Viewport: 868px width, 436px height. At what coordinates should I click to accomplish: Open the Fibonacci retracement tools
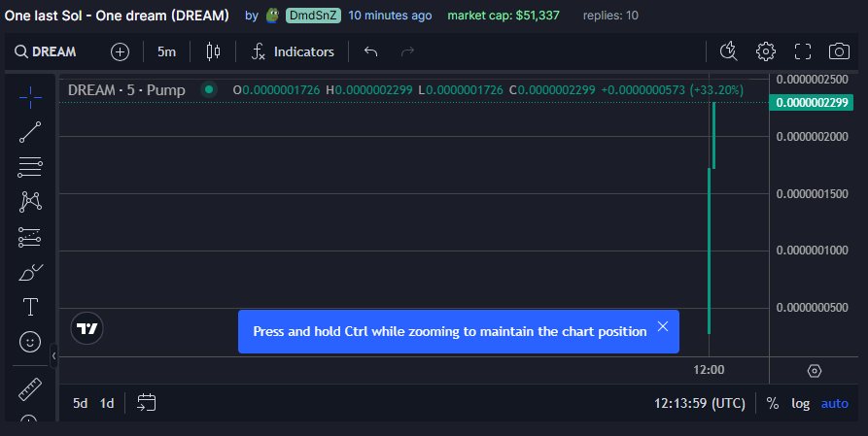click(x=30, y=167)
